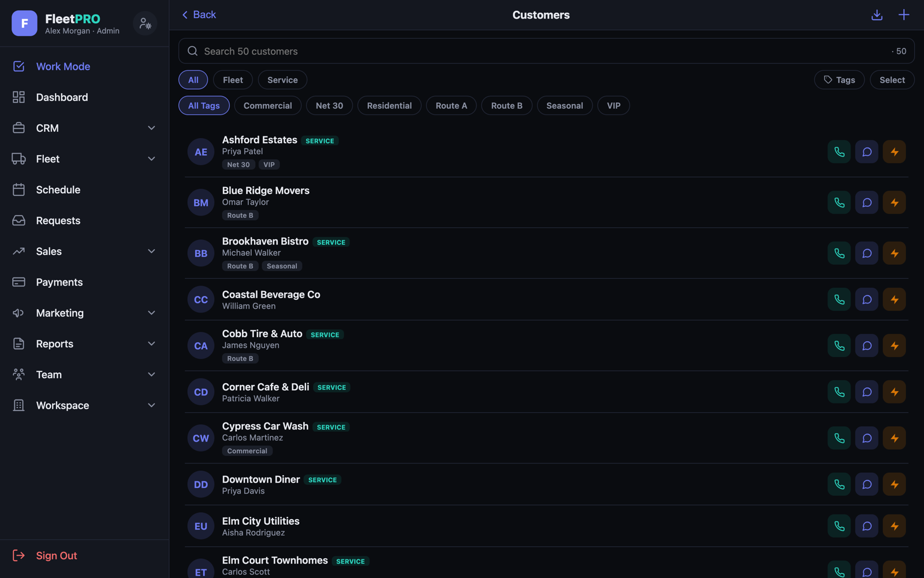The width and height of the screenshot is (924, 578).
Task: Filter by Seasonal tag chip
Action: (x=565, y=106)
